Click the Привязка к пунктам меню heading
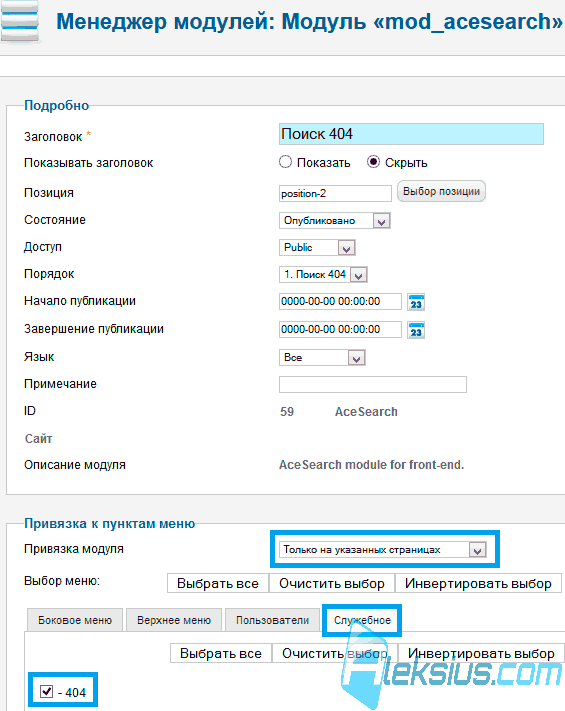 click(110, 523)
